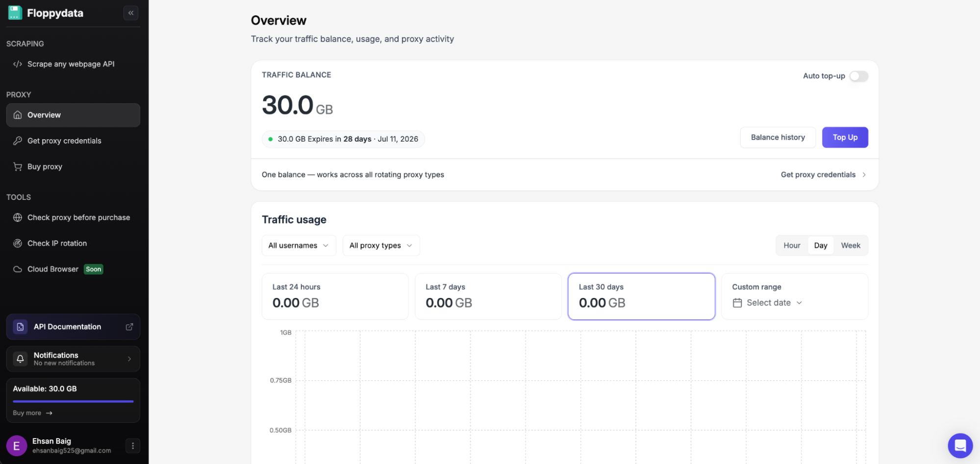Screen dimensions: 980x464
Task: Open API Documentation
Action: [x=73, y=327]
